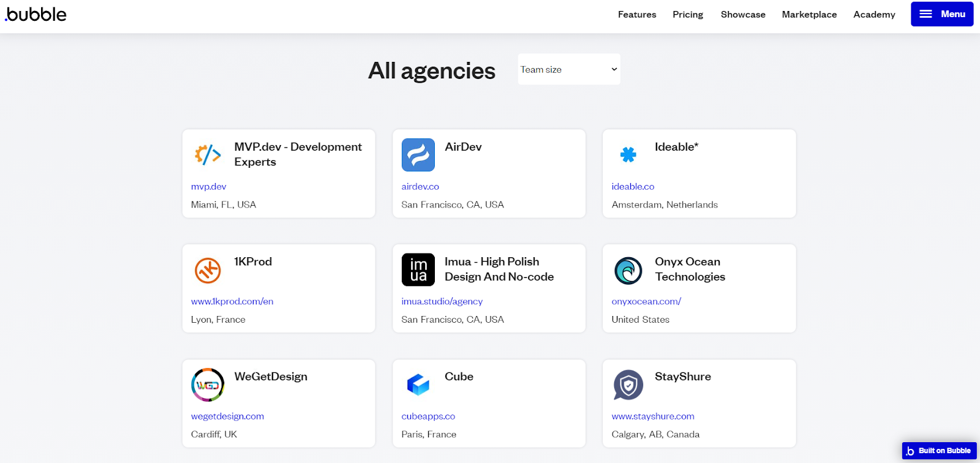Open the Team size dropdown
Image resolution: width=980 pixels, height=463 pixels.
pyautogui.click(x=569, y=69)
